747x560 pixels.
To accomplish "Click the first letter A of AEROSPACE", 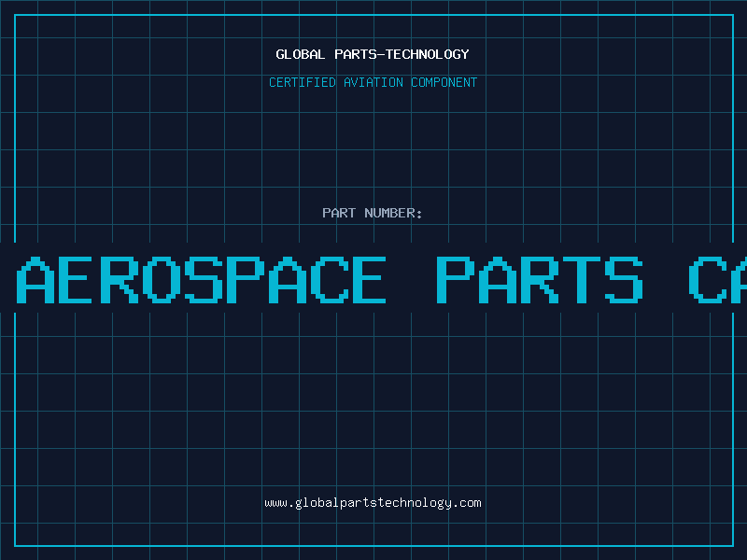I will coord(35,280).
